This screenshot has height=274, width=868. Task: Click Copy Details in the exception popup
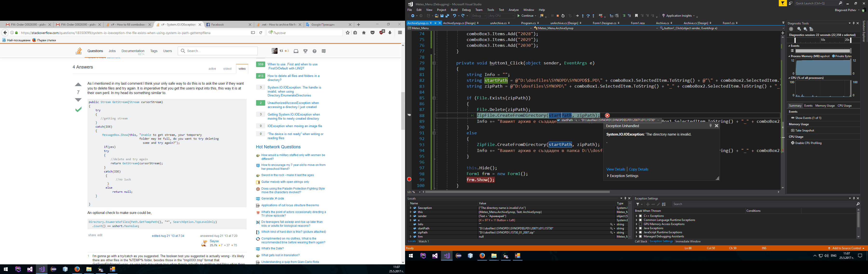638,169
